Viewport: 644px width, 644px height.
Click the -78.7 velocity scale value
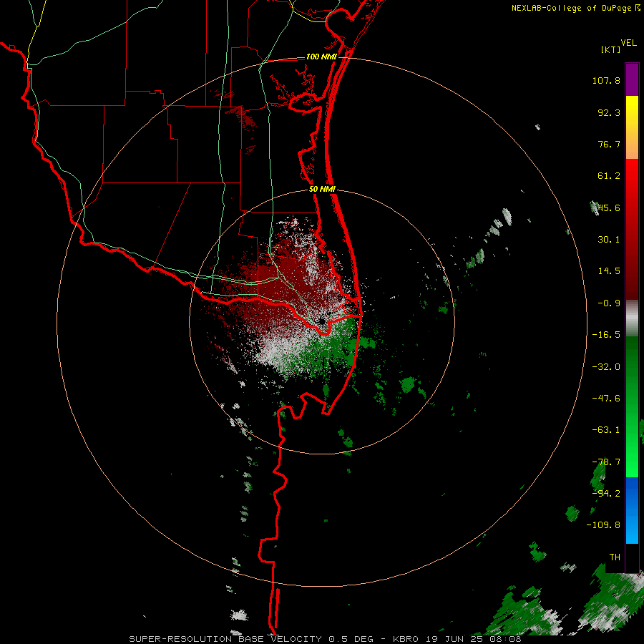point(606,462)
